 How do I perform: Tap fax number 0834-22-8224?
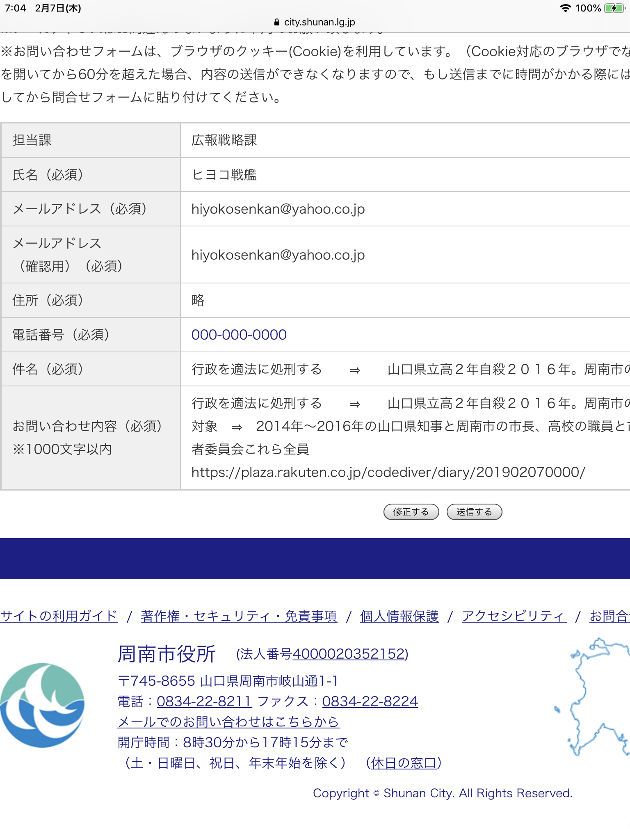[x=370, y=701]
